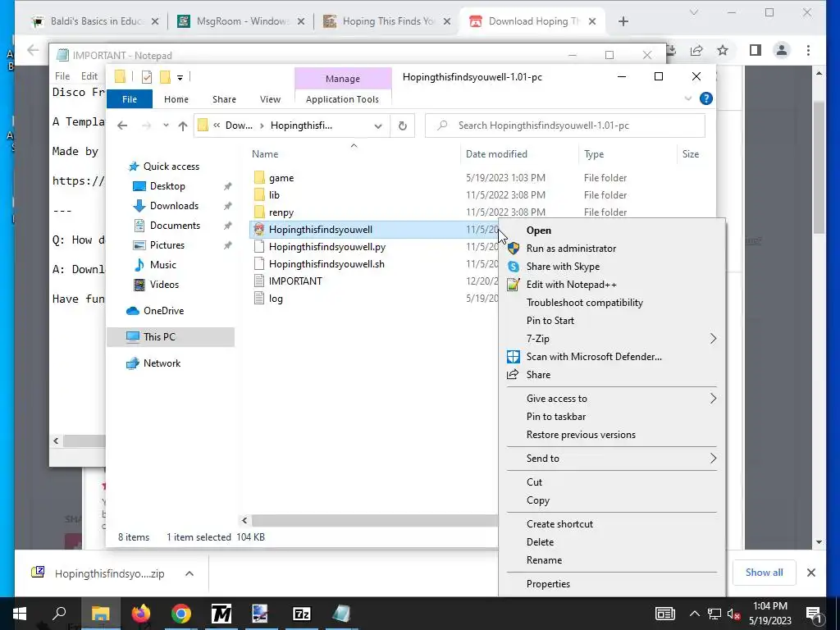Sort by the Date modified column

coord(496,153)
